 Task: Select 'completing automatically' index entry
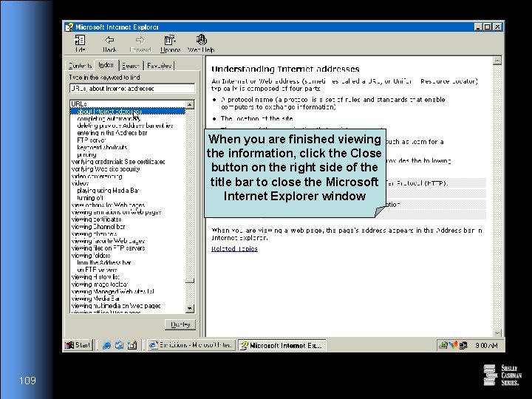[108, 118]
